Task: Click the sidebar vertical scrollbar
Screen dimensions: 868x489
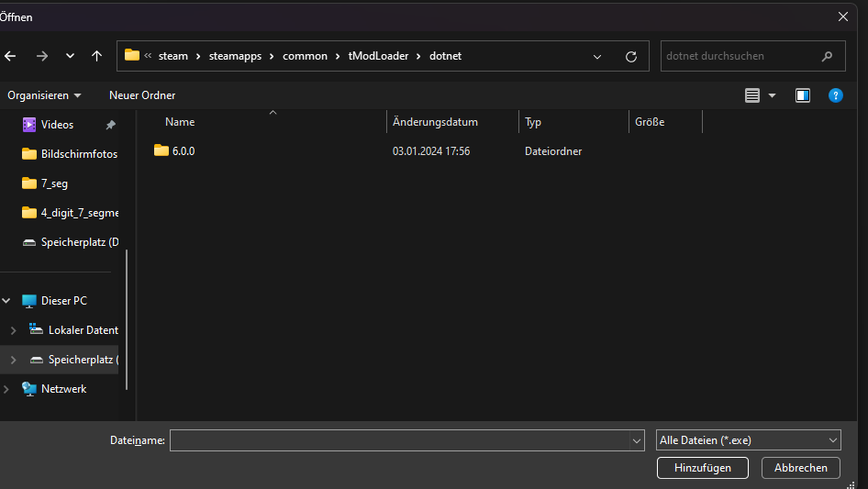Action: tap(127, 319)
